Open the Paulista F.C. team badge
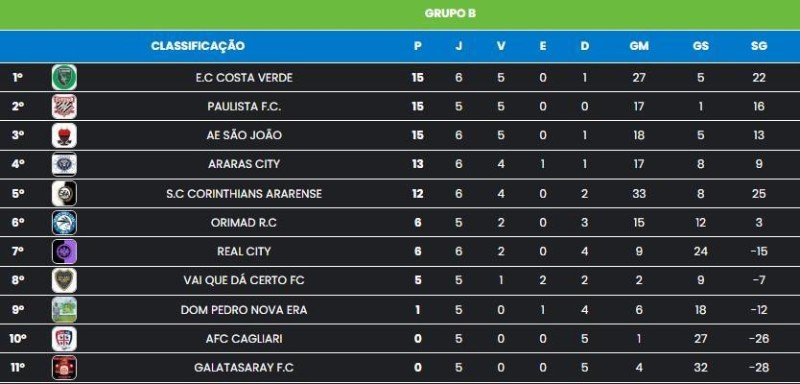800x384 pixels. (x=64, y=107)
